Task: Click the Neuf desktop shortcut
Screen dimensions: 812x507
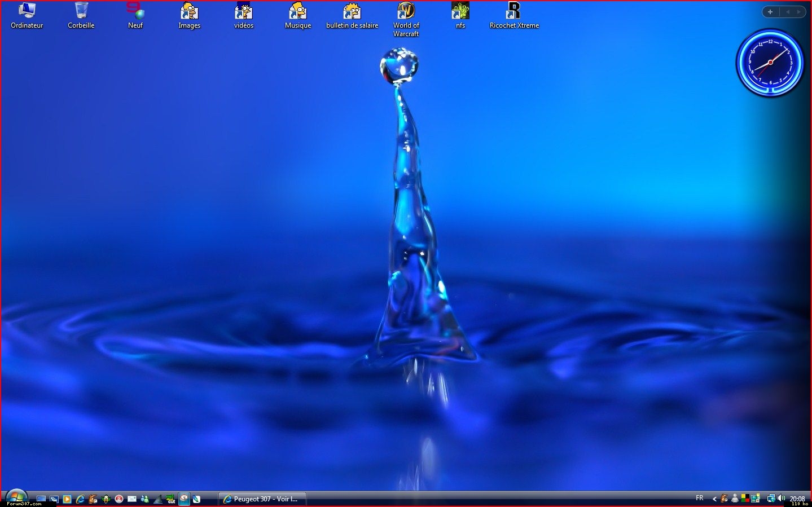Action: pyautogui.click(x=135, y=11)
